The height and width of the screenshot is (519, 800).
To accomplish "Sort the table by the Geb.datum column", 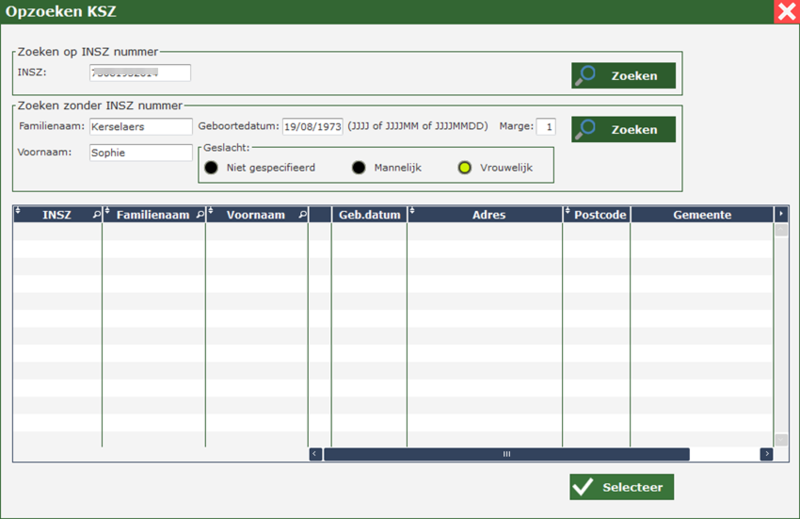I will click(x=368, y=215).
